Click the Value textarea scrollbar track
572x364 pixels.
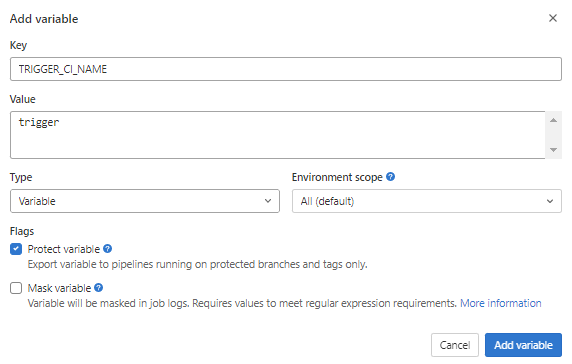(553, 135)
